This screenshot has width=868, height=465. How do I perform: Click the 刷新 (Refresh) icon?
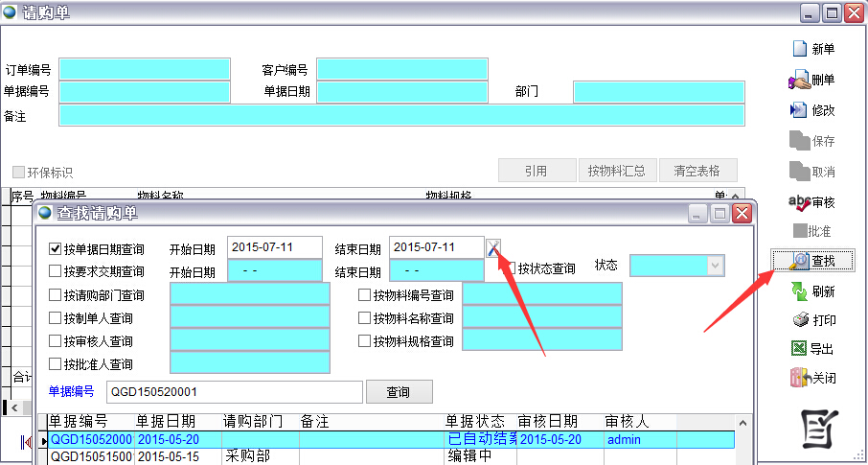pos(799,291)
